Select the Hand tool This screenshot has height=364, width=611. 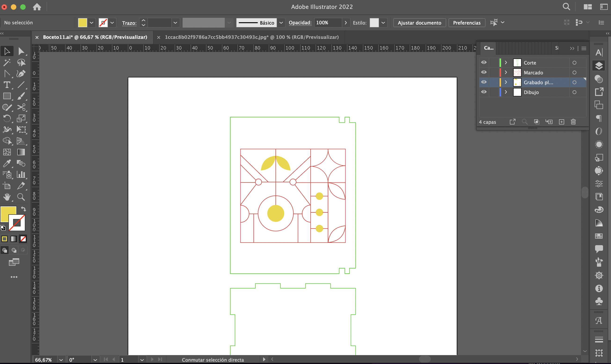[x=7, y=197]
